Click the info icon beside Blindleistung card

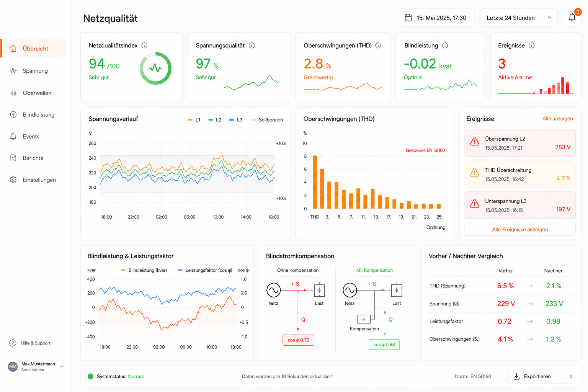click(445, 46)
